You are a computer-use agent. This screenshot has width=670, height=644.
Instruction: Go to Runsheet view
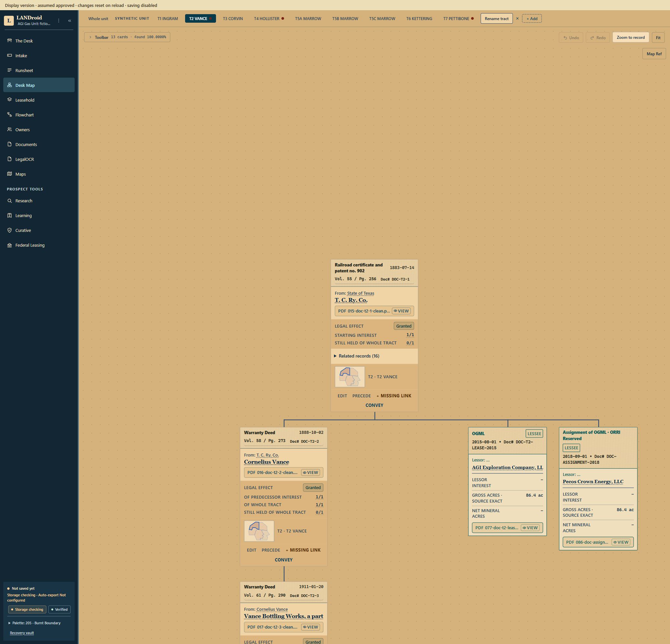[38, 70]
